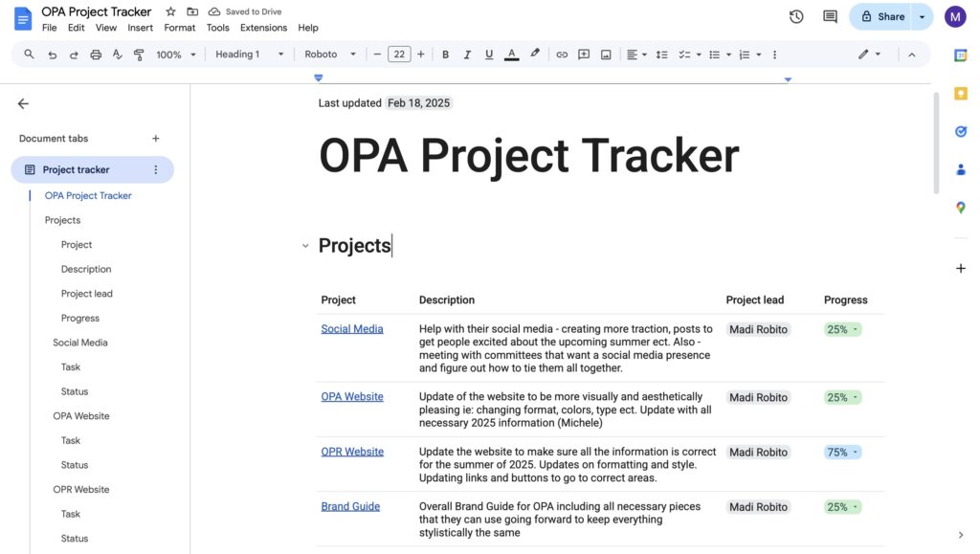Open the Insert menu
980x554 pixels.
140,28
